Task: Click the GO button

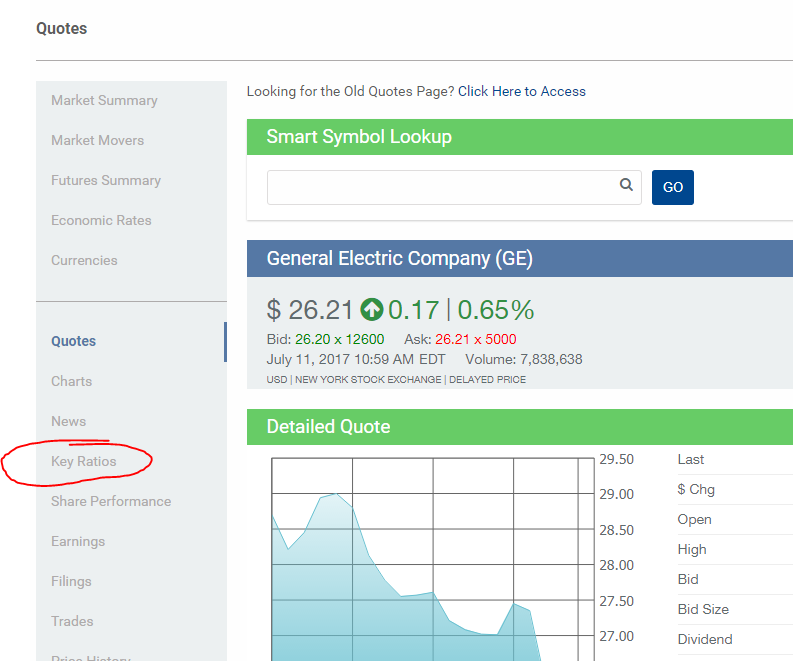Action: (x=673, y=187)
